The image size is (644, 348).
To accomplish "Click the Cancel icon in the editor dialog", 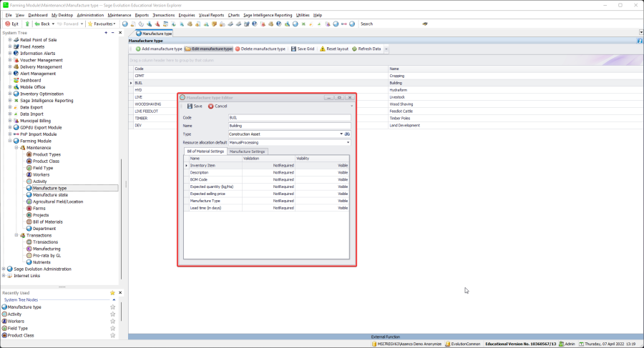I will click(211, 106).
